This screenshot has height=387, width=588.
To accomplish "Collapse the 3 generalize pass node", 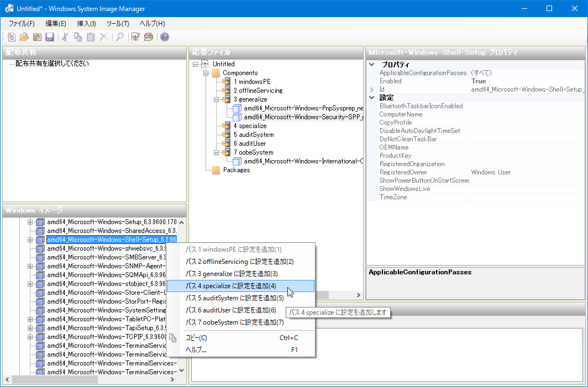I will point(217,100).
